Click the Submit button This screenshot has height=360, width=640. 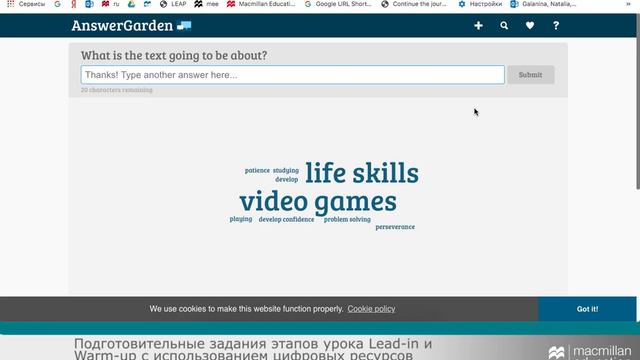click(x=531, y=75)
